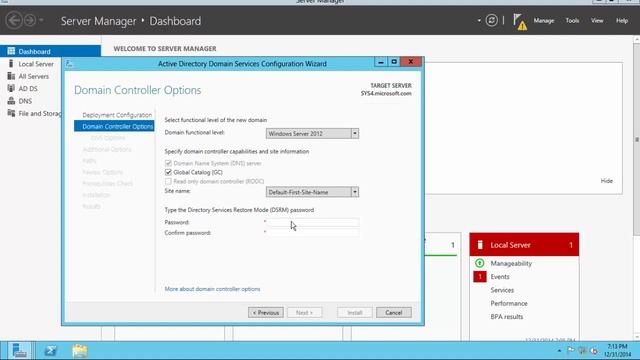Open File Explorer from the taskbar
The height and width of the screenshot is (360, 640).
(80, 351)
